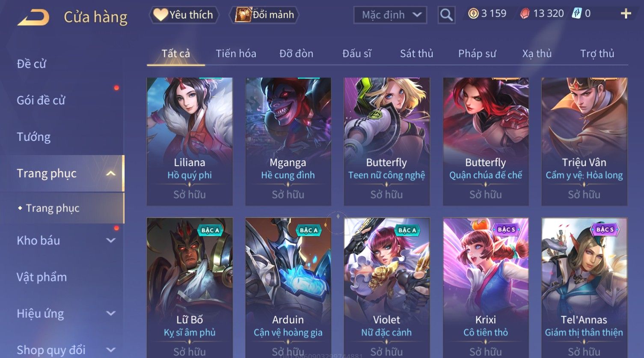The height and width of the screenshot is (358, 644).
Task: Click the heart Yêu thích icon
Action: click(160, 15)
